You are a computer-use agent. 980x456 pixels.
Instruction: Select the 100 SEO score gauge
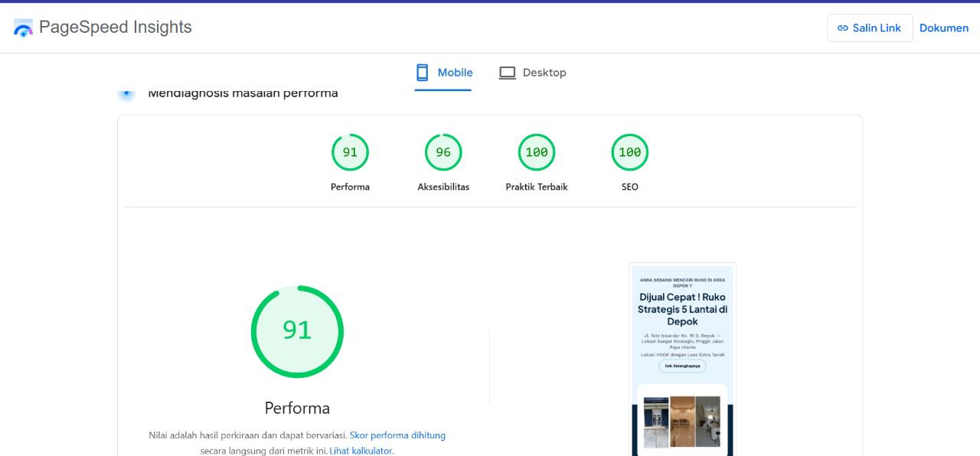(629, 152)
